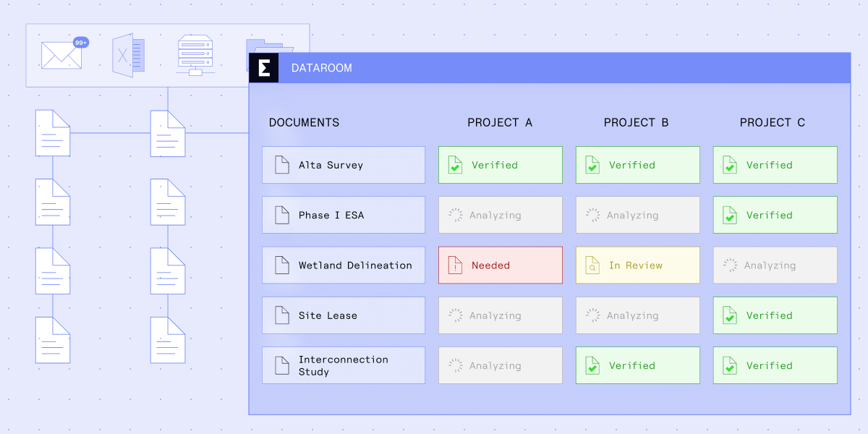The image size is (868, 434).
Task: Open Project B Alta Survey Verified cell
Action: coord(638,165)
